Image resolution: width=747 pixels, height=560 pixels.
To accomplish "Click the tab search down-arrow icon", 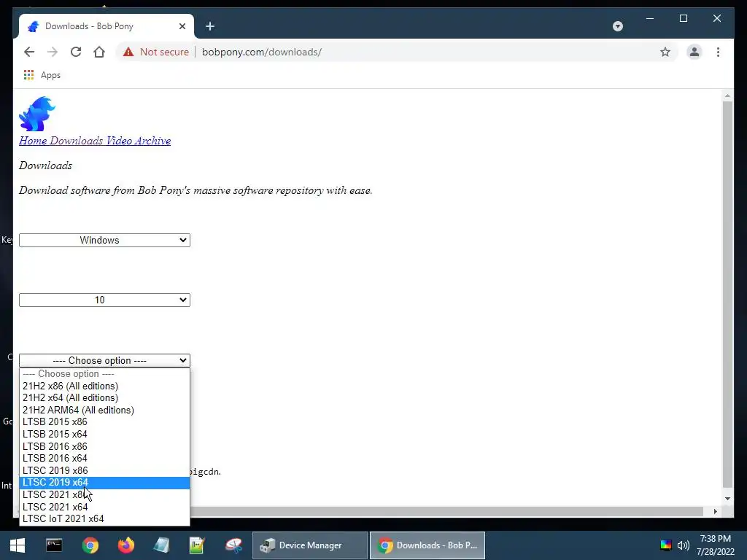I will 617,26.
